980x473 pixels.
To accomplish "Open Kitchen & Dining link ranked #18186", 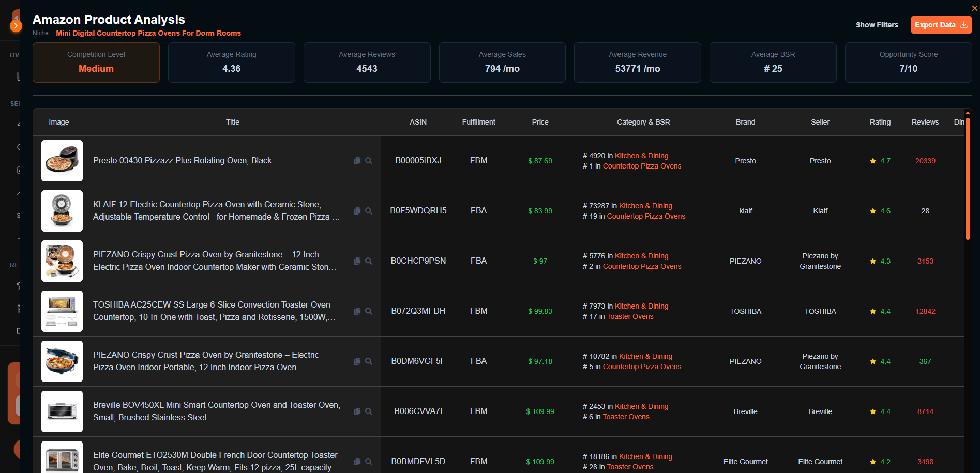I will (x=645, y=456).
